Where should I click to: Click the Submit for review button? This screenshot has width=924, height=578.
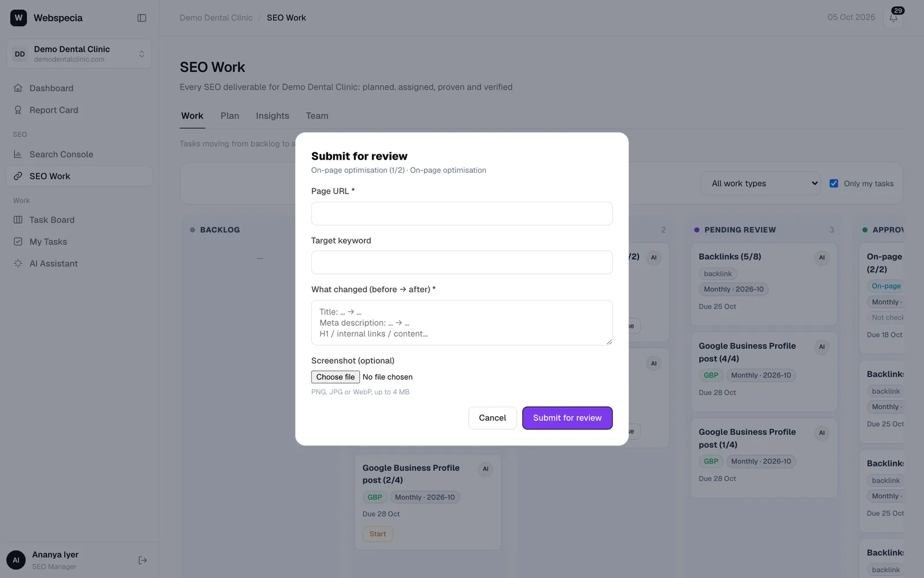[567, 418]
